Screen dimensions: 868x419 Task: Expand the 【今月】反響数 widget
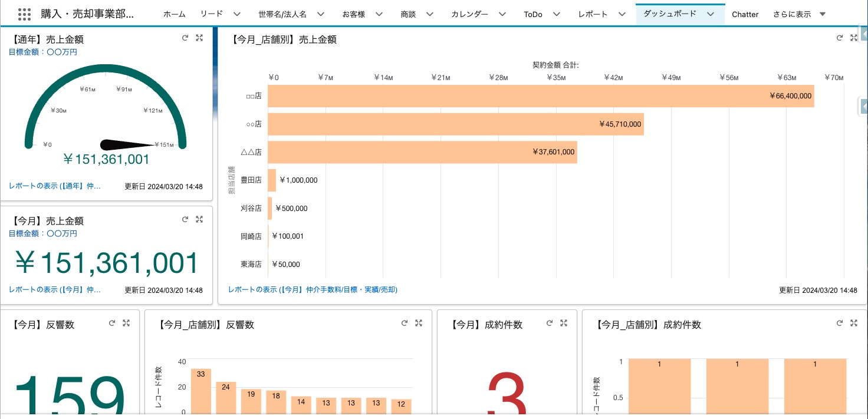coord(126,323)
